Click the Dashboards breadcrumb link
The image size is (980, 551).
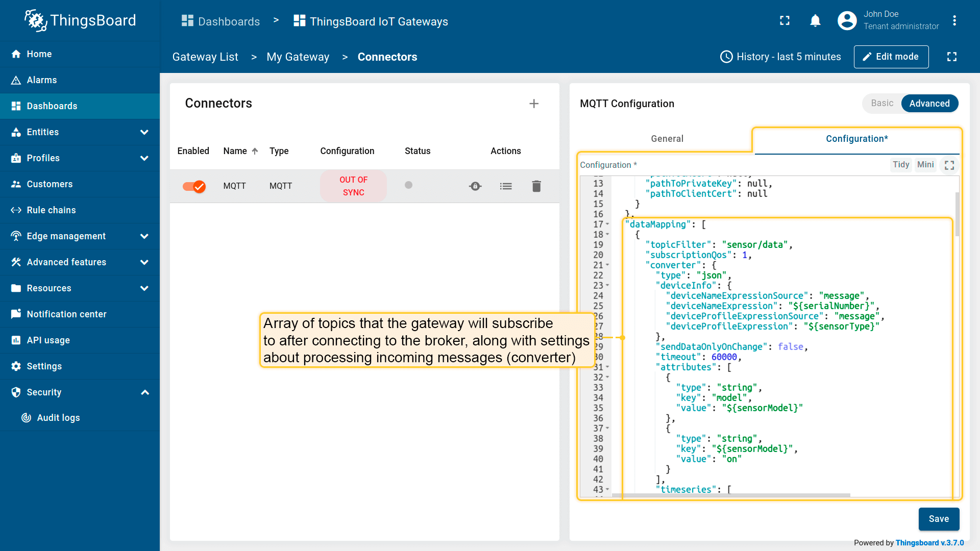(x=220, y=21)
